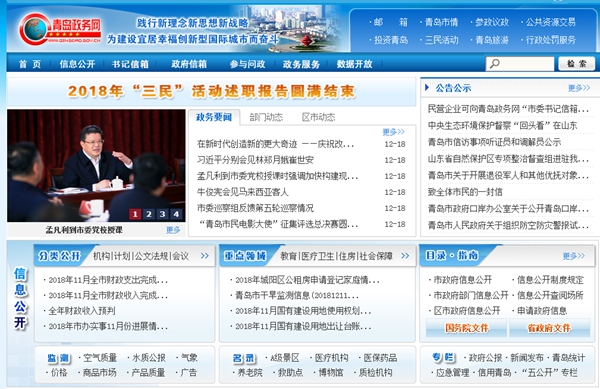Open 政府公报 column link

(x=485, y=358)
